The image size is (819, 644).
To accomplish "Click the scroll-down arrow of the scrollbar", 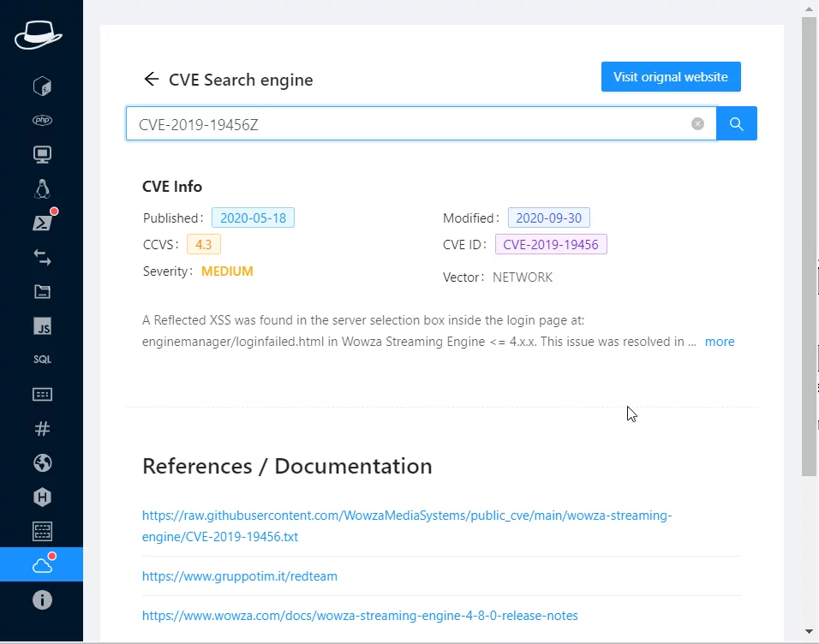I will [809, 631].
